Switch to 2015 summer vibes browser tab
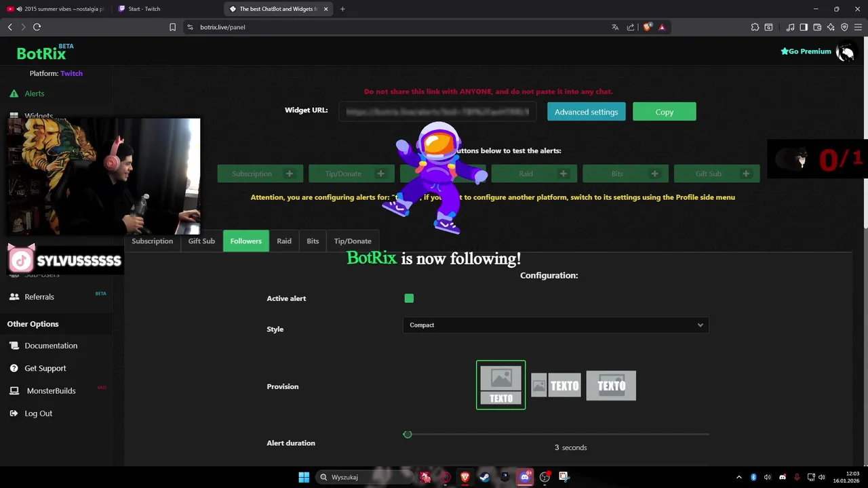The height and width of the screenshot is (488, 868). click(x=56, y=9)
